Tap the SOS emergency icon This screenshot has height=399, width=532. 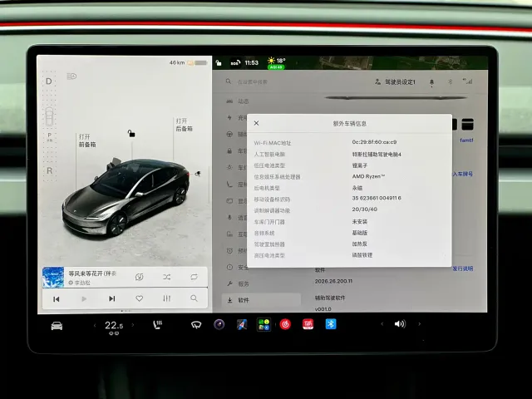(235, 63)
